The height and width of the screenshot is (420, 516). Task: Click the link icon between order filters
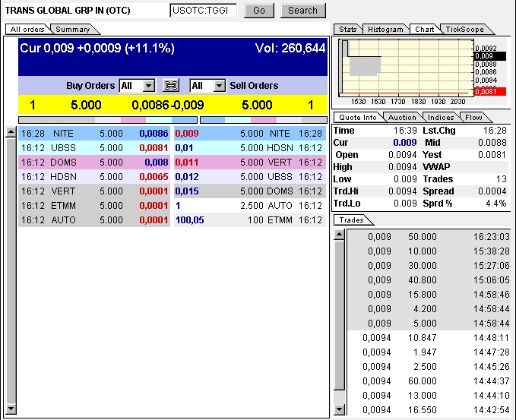(171, 86)
